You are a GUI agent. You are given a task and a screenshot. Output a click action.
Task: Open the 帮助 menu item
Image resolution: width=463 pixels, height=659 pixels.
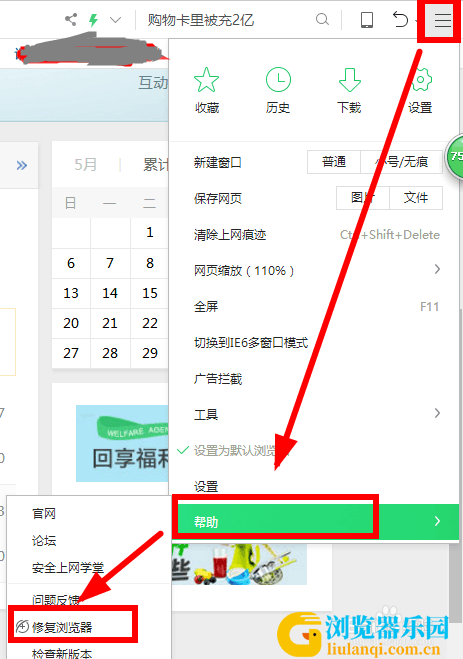click(x=315, y=522)
